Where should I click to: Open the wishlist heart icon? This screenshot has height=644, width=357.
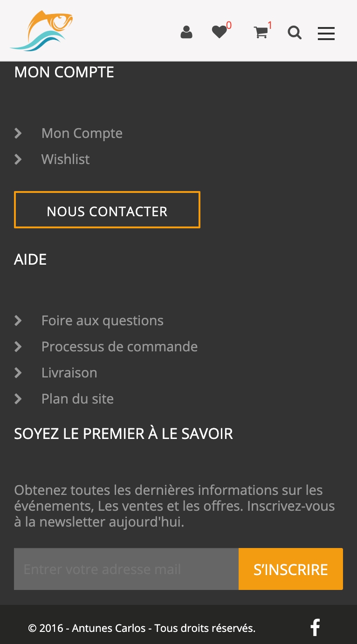point(219,32)
